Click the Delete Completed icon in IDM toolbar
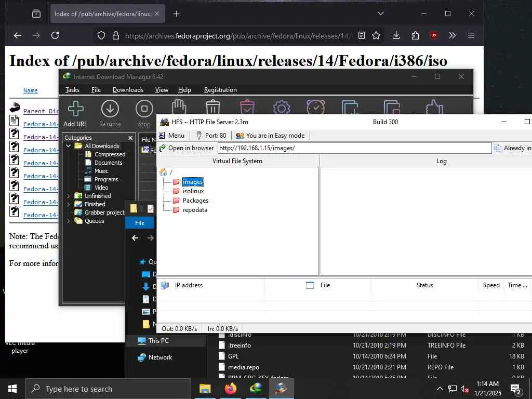The height and width of the screenshot is (399, 532). pos(247,107)
